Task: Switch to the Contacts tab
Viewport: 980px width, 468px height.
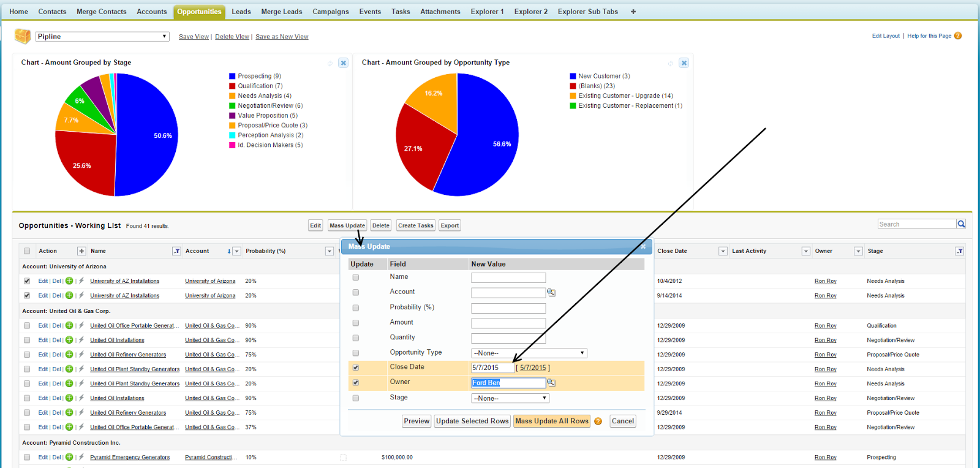Action: coord(52,12)
